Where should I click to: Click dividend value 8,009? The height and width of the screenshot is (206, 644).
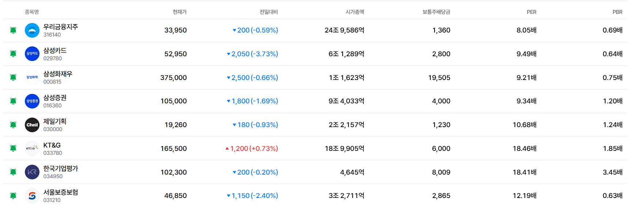pos(441,172)
